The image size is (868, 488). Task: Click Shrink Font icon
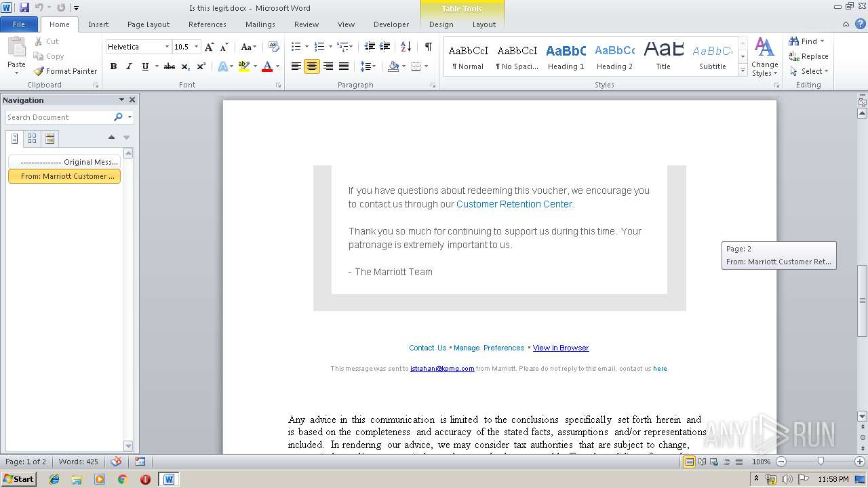(224, 47)
